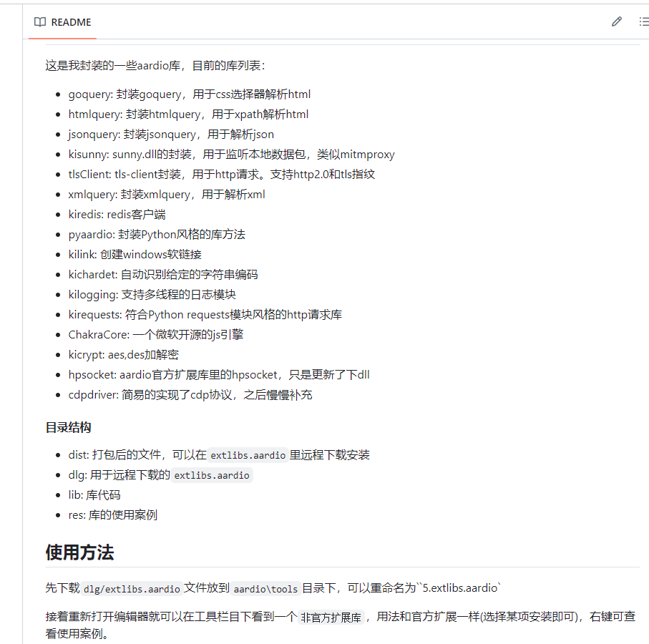Select the 'hpsocket' list entry

pyautogui.click(x=218, y=374)
